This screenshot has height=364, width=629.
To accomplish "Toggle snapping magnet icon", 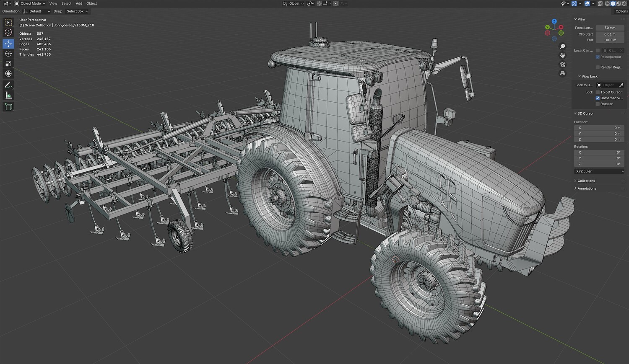I will point(320,3).
